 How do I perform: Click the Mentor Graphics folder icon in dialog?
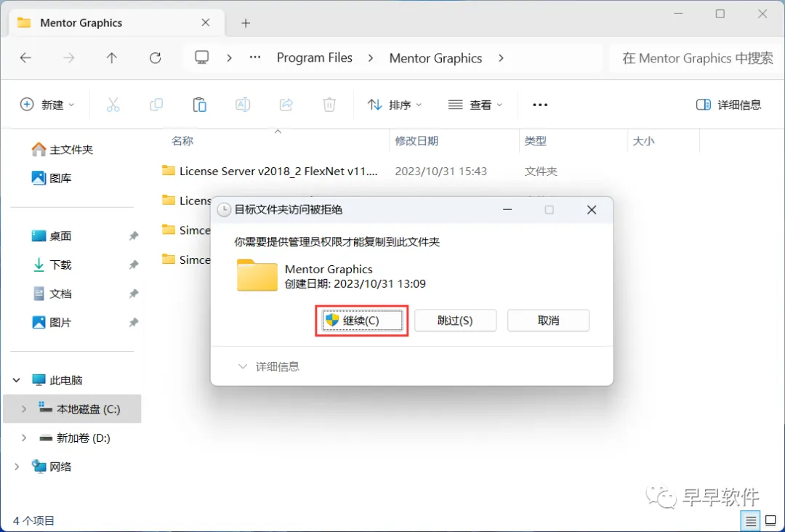pos(257,275)
